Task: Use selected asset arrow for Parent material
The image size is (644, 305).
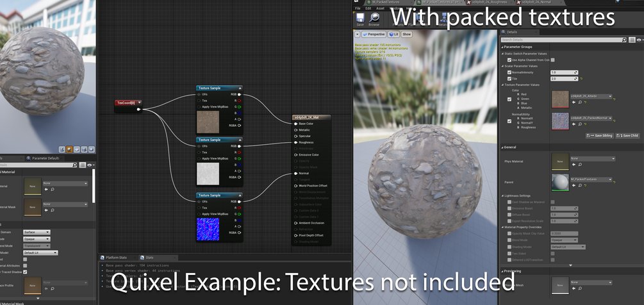Action: [x=574, y=185]
